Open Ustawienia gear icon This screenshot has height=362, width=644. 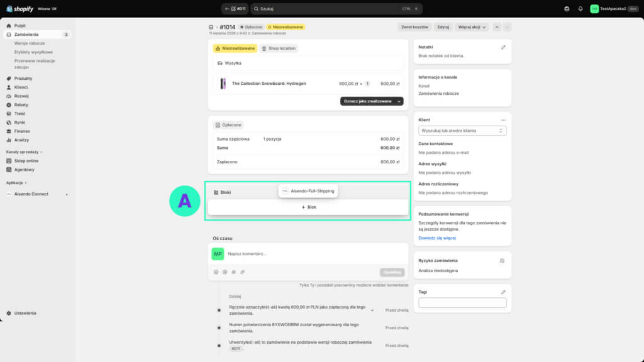pos(9,313)
